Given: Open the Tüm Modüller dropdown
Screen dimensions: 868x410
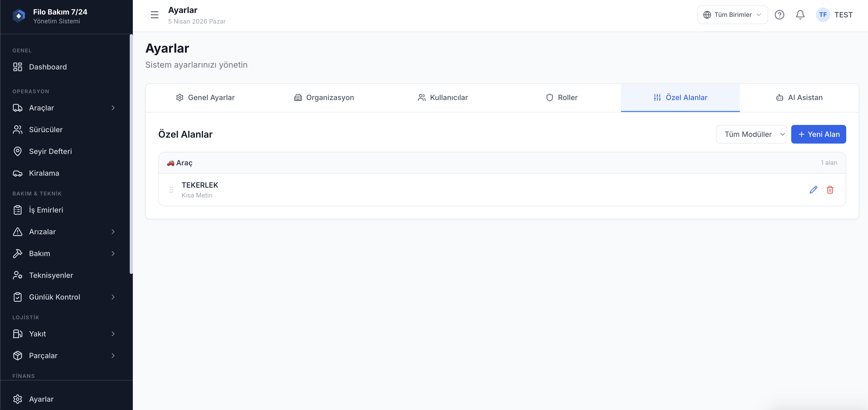Looking at the screenshot, I should click(751, 134).
